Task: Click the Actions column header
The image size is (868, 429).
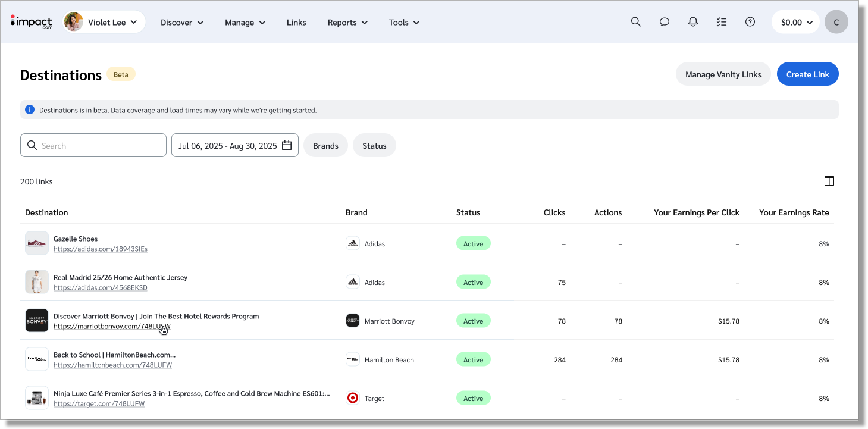Action: [x=608, y=212]
